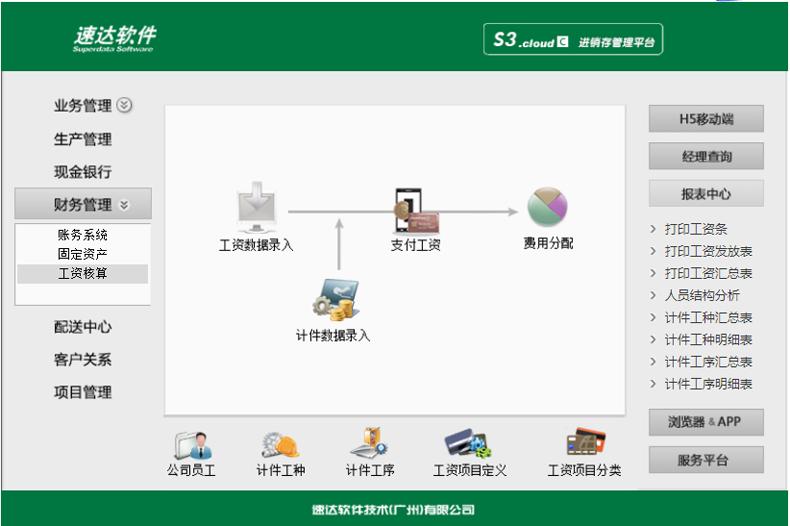Open the 计件数据录入 coins icon

[x=336, y=300]
